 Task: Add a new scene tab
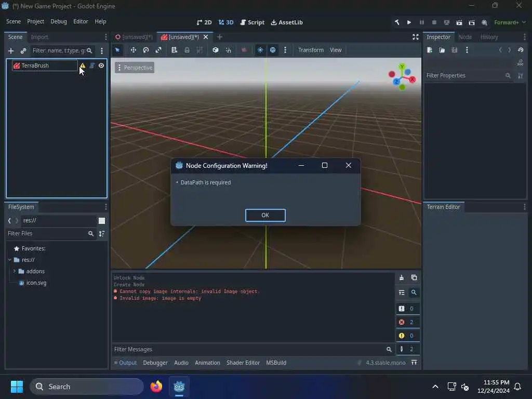pos(220,37)
